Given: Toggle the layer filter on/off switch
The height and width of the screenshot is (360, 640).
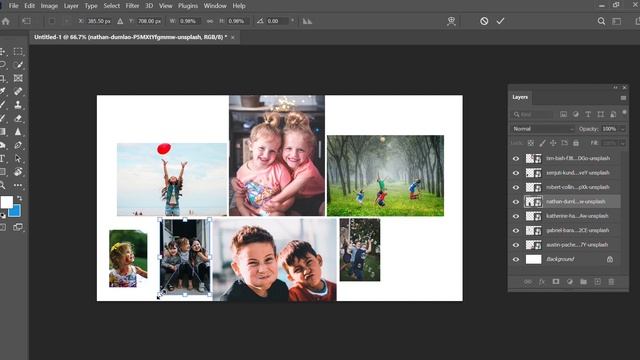Looking at the screenshot, I should tap(624, 113).
